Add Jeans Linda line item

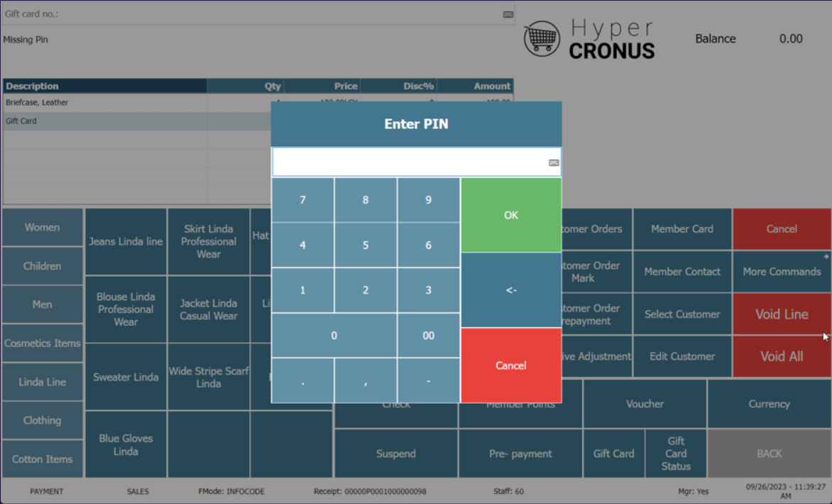[126, 241]
